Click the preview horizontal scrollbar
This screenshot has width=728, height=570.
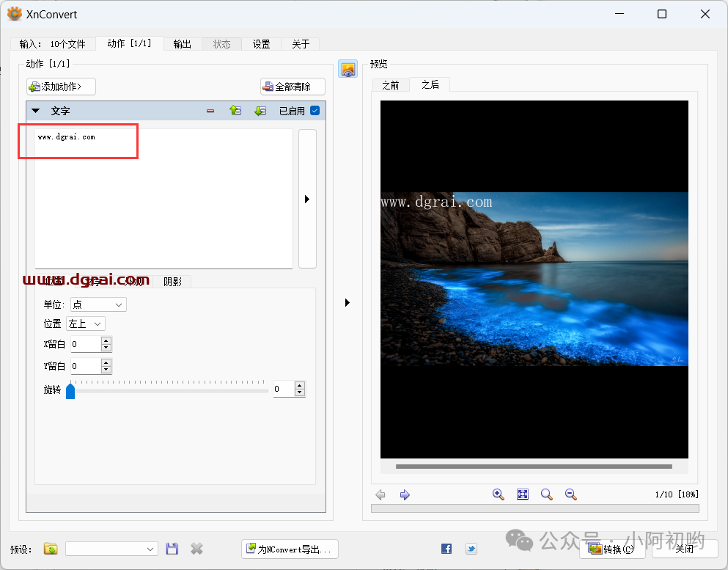[x=534, y=467]
